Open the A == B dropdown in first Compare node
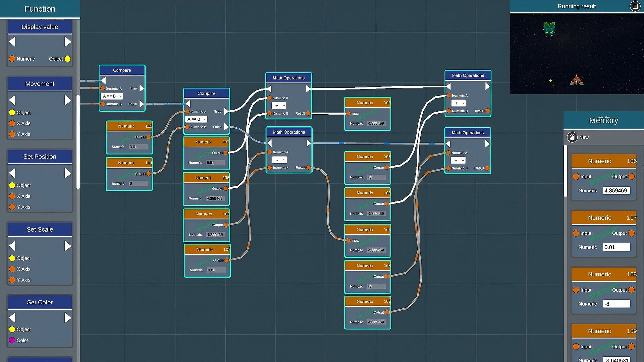 112,96
